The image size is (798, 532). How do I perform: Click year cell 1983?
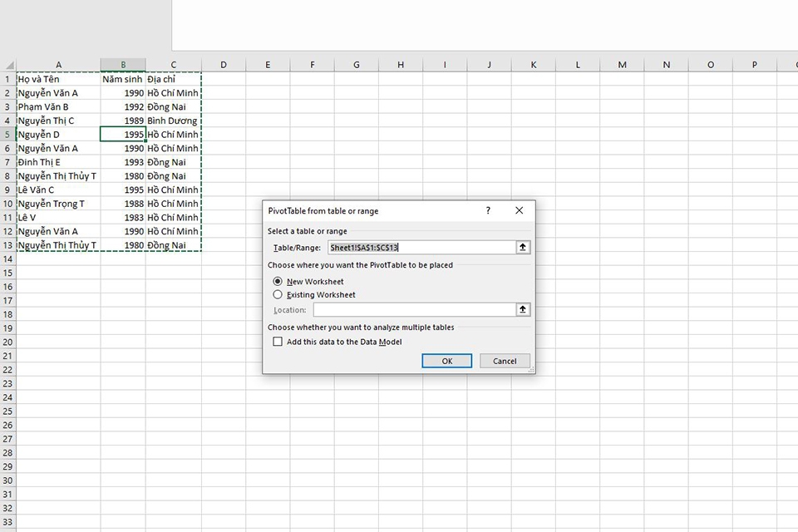point(123,218)
